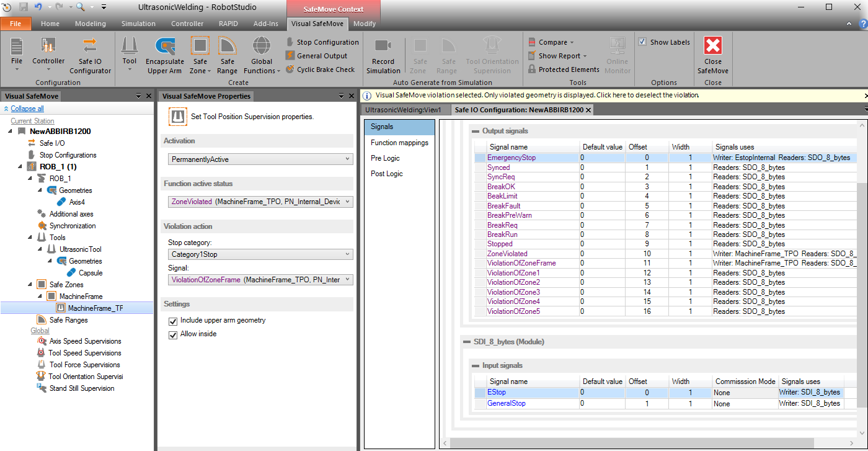Open Stop category dropdown
The image size is (868, 451).
260,254
